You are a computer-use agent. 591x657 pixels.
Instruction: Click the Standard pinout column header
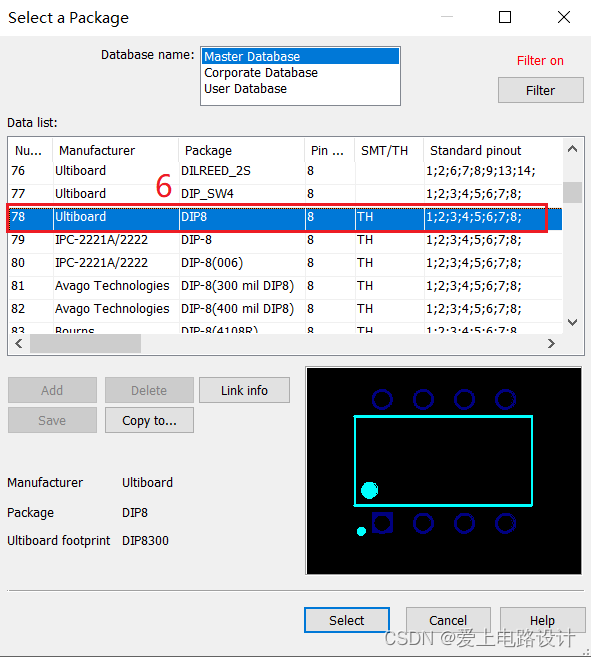point(492,150)
